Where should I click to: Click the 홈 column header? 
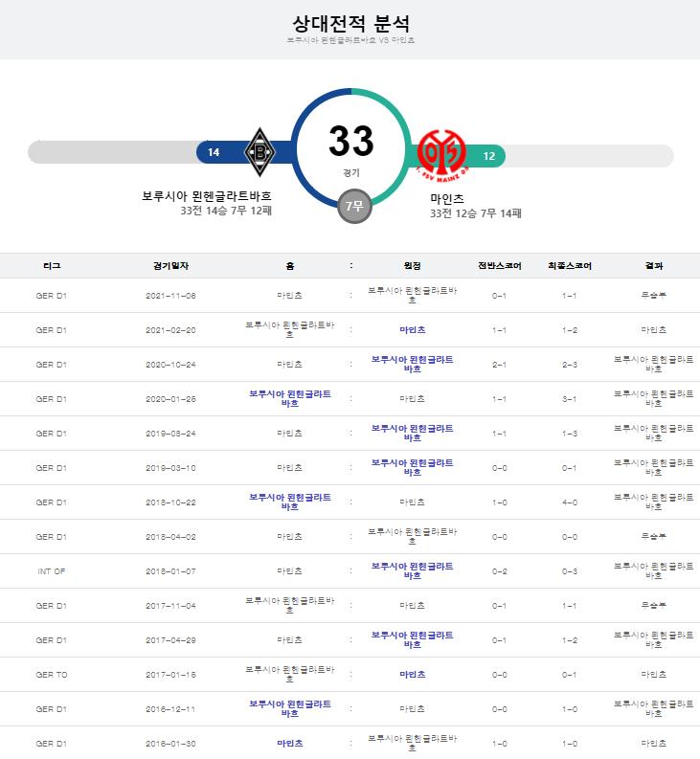[x=290, y=266]
